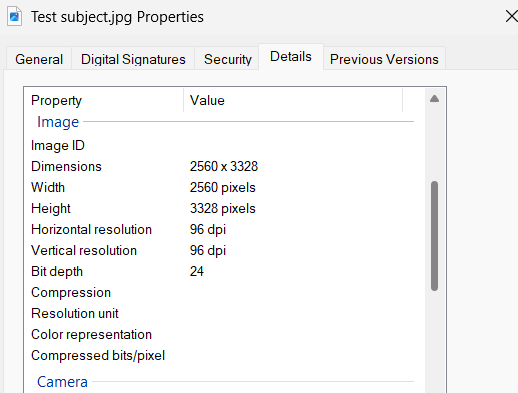Switch to the General tab
This screenshot has width=518, height=393.
click(x=39, y=59)
